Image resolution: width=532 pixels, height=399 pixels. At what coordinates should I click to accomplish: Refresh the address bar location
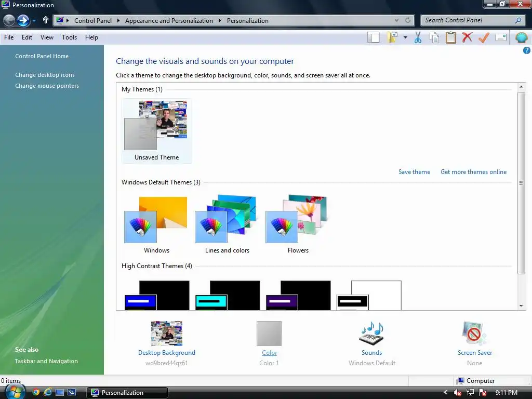coord(408,20)
